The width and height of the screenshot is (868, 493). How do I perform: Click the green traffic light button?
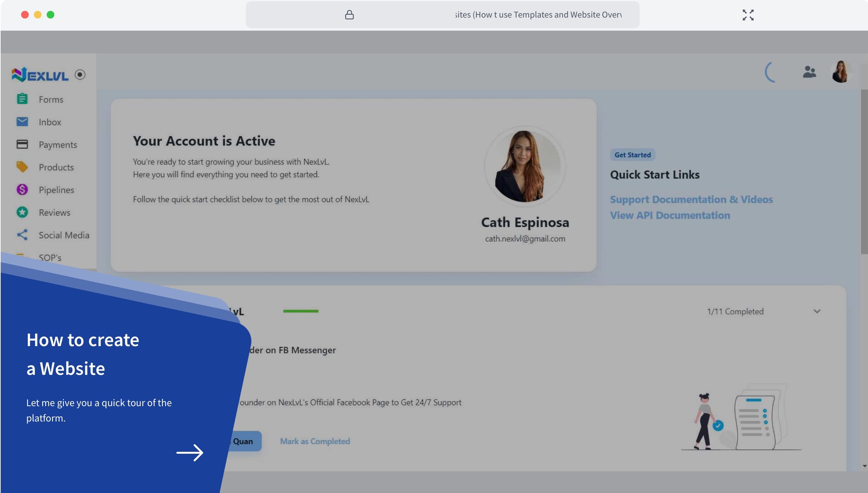tap(51, 15)
